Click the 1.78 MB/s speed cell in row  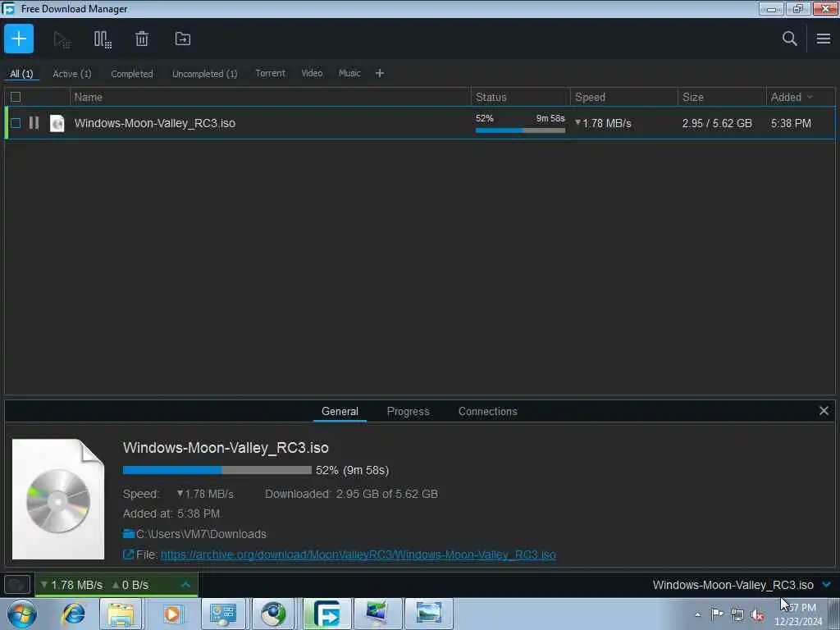click(x=603, y=123)
